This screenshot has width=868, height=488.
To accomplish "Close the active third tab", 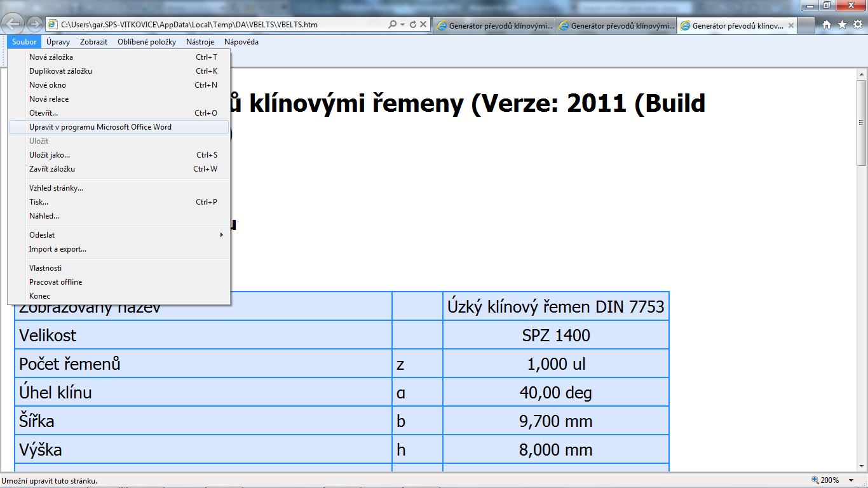I will click(790, 26).
